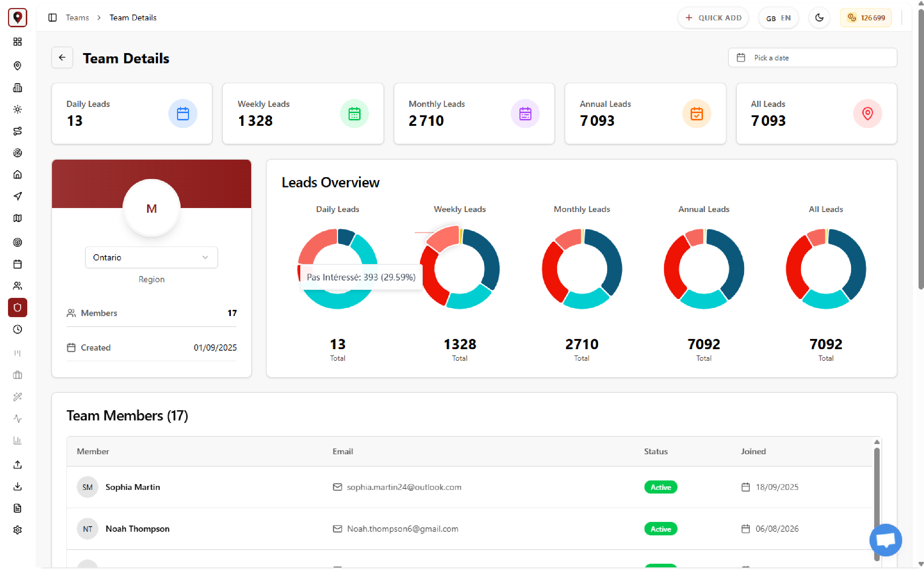The height and width of the screenshot is (571, 924).
Task: Click the NT avatar initials
Action: tap(87, 529)
